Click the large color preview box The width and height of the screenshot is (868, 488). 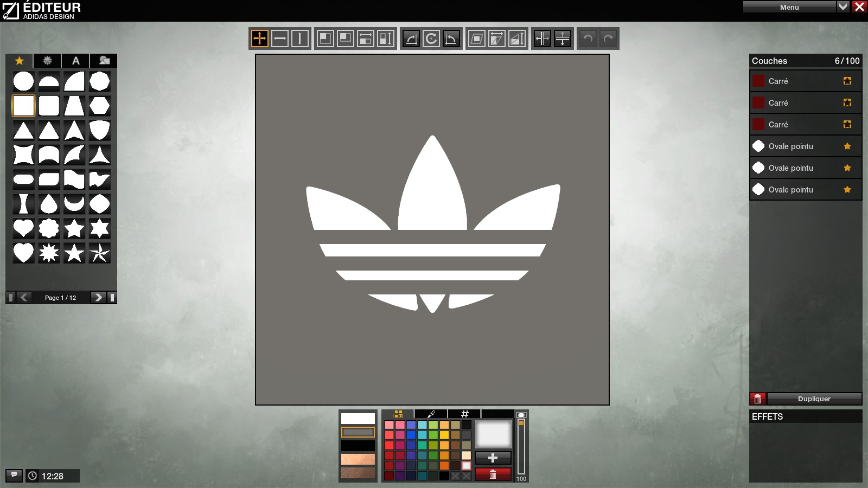(x=493, y=434)
